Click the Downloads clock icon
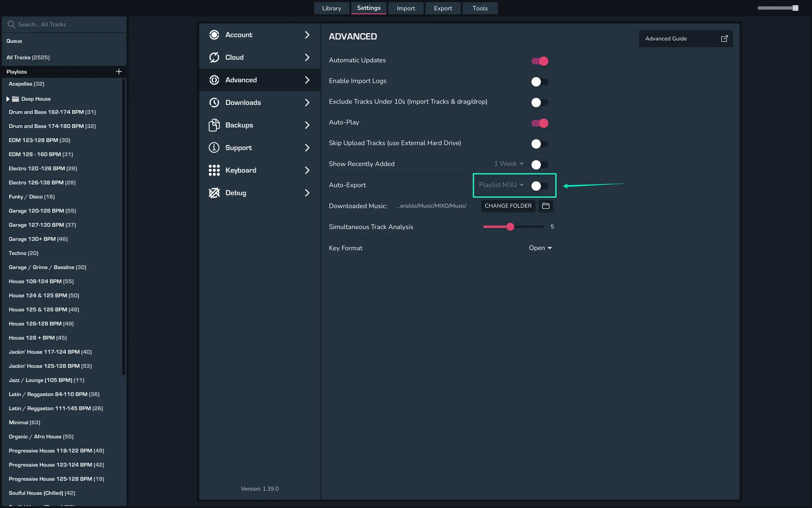The image size is (812, 508). coord(214,102)
